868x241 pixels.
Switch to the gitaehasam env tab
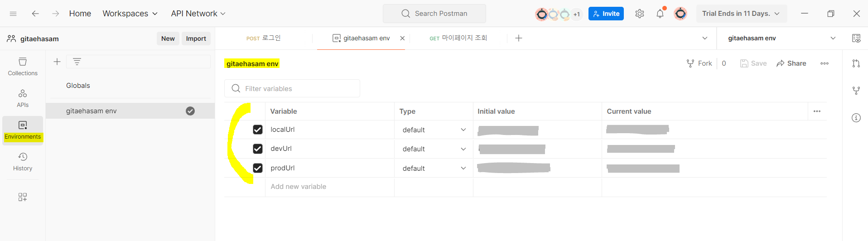(x=362, y=38)
